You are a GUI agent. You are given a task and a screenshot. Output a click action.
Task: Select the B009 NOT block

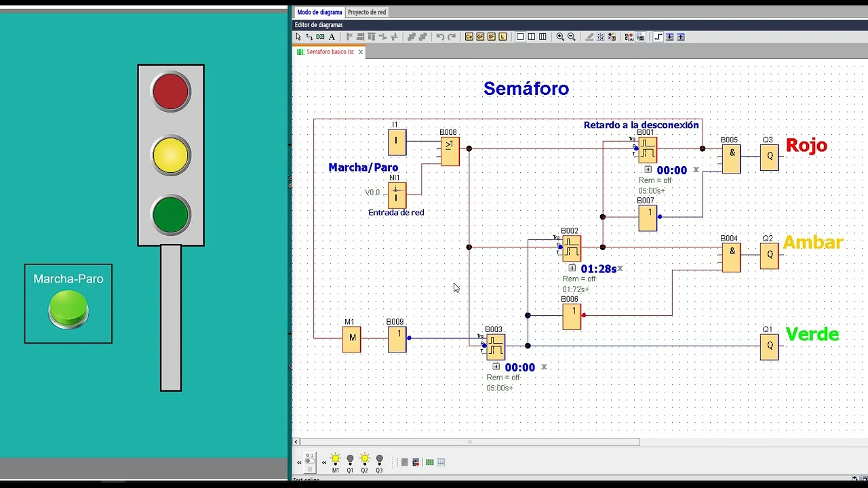pyautogui.click(x=397, y=339)
